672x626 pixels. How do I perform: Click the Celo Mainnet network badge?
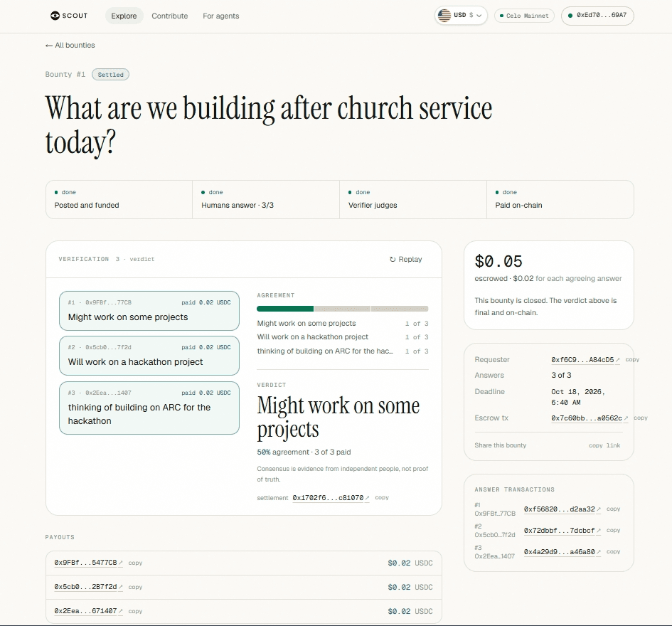click(524, 16)
